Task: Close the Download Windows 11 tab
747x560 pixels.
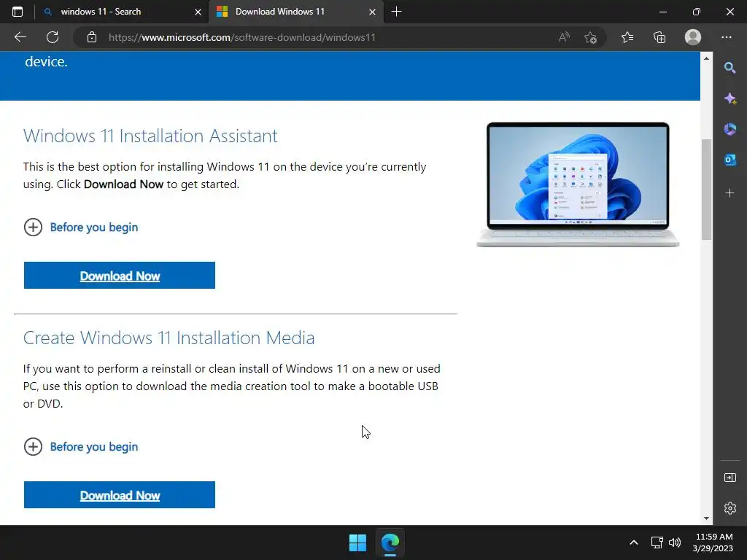Action: [x=373, y=12]
